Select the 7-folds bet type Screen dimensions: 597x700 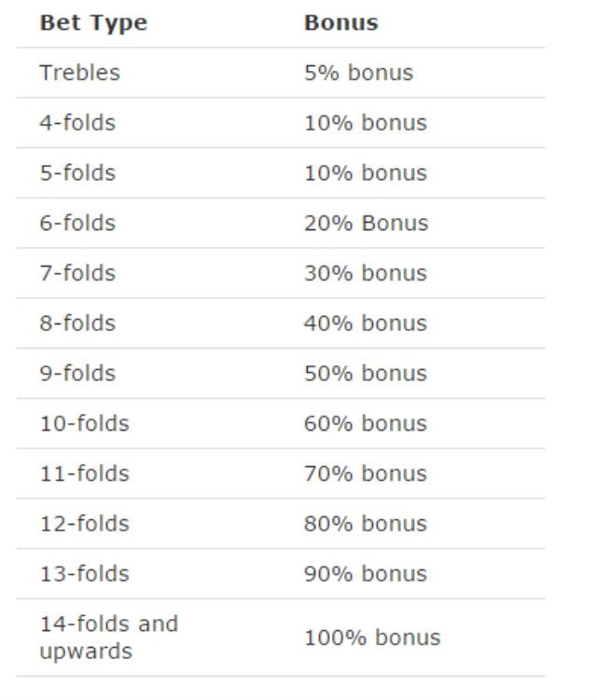point(77,273)
